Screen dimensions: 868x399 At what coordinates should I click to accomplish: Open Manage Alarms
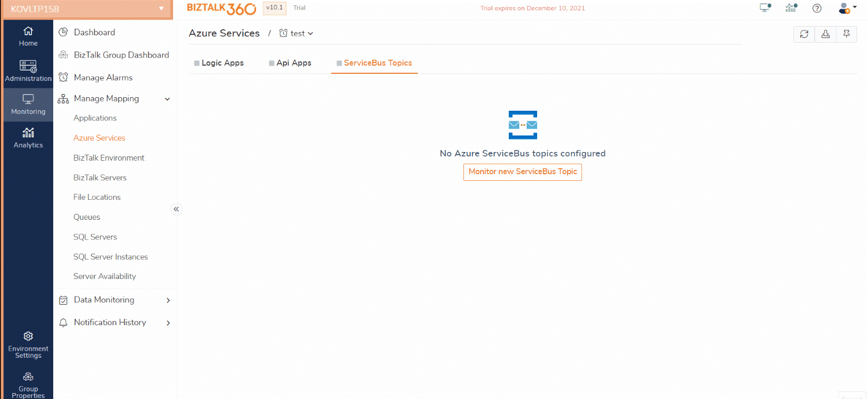coord(103,78)
